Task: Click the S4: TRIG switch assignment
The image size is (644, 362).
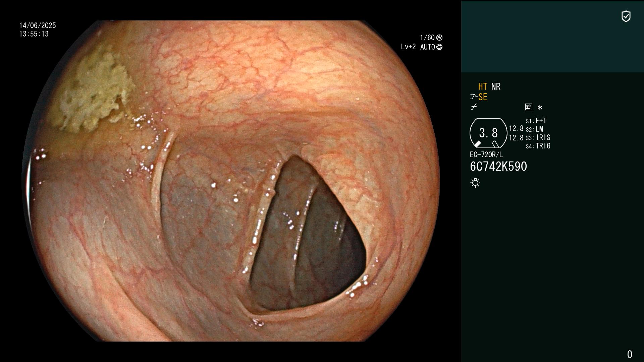Action: [x=538, y=146]
